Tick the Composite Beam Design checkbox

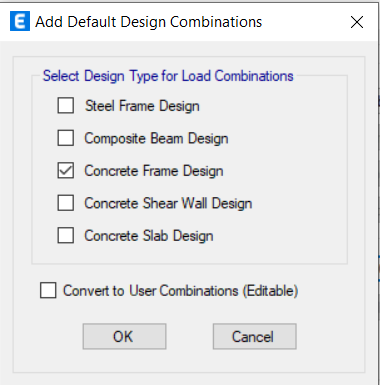pos(66,138)
